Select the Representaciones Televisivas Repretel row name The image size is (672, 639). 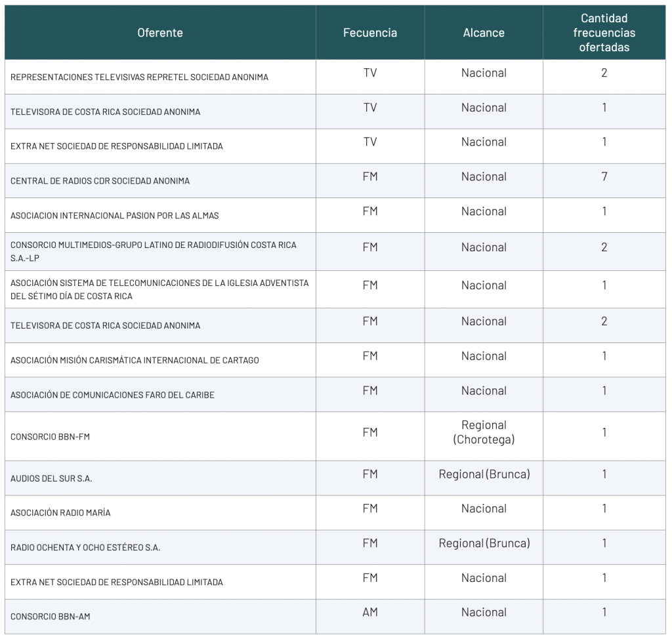pos(139,77)
